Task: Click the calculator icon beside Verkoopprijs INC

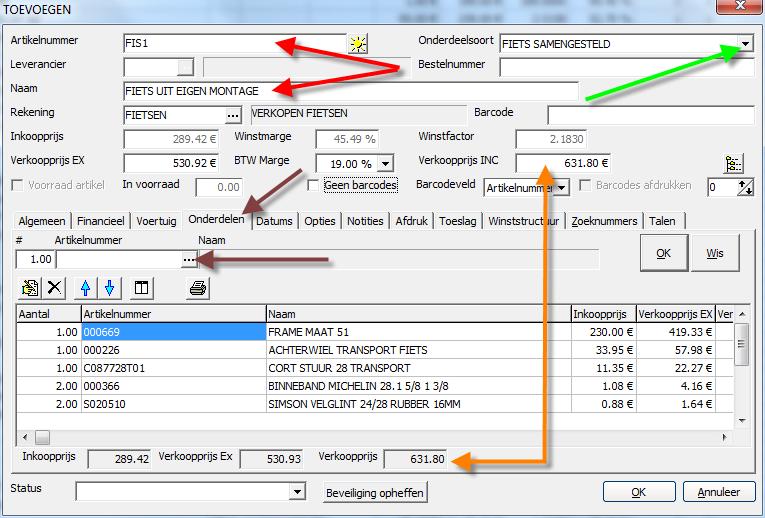Action: [735, 163]
